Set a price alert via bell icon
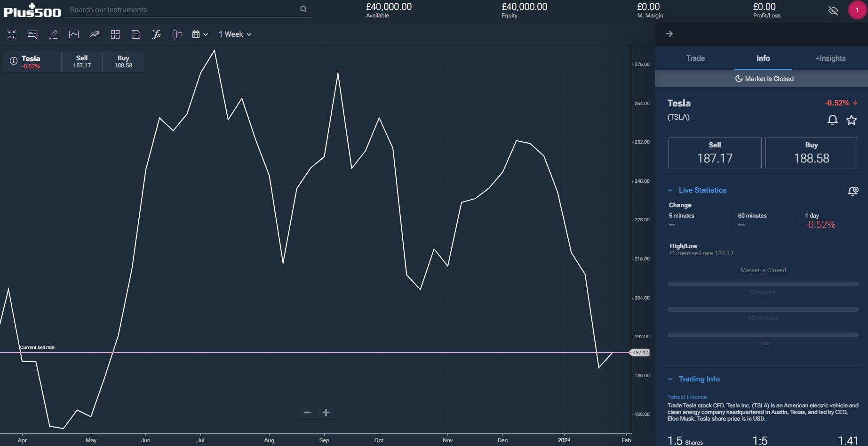This screenshot has width=868, height=446. tap(832, 120)
